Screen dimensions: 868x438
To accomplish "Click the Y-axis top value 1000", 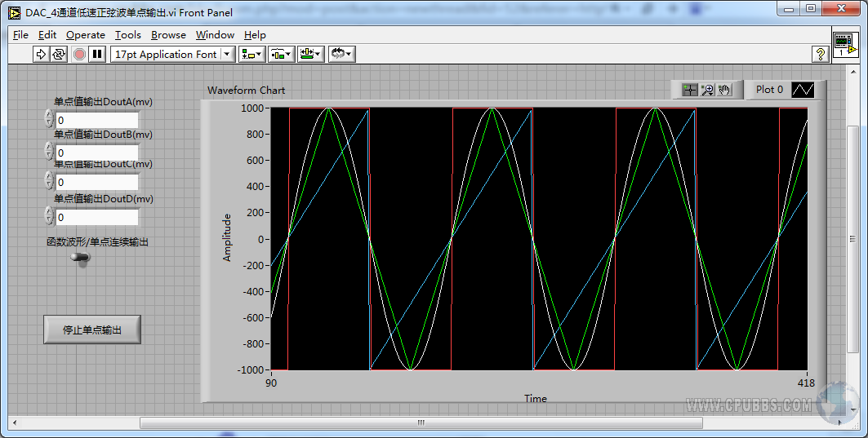I will point(251,108).
